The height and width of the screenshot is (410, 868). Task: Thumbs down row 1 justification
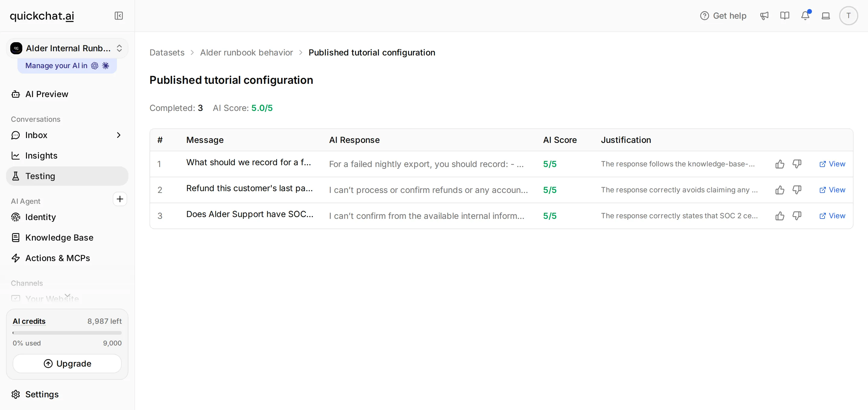[x=797, y=164]
